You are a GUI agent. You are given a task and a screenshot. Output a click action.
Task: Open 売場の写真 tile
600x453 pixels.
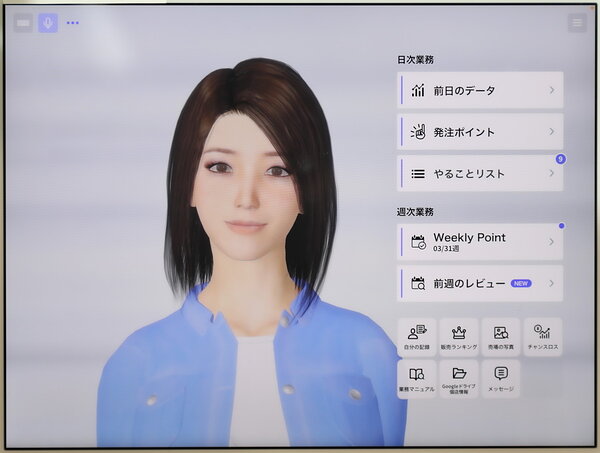[501, 337]
